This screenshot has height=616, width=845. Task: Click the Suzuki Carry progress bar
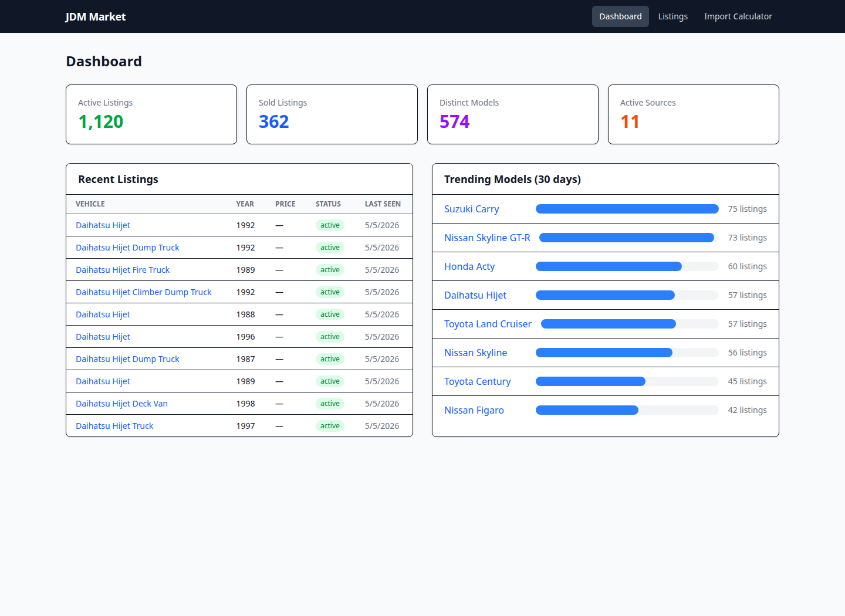point(627,209)
